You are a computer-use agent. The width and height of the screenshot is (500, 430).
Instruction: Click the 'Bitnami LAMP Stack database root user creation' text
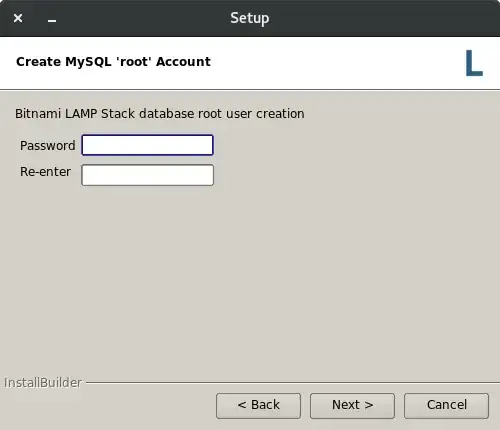160,114
